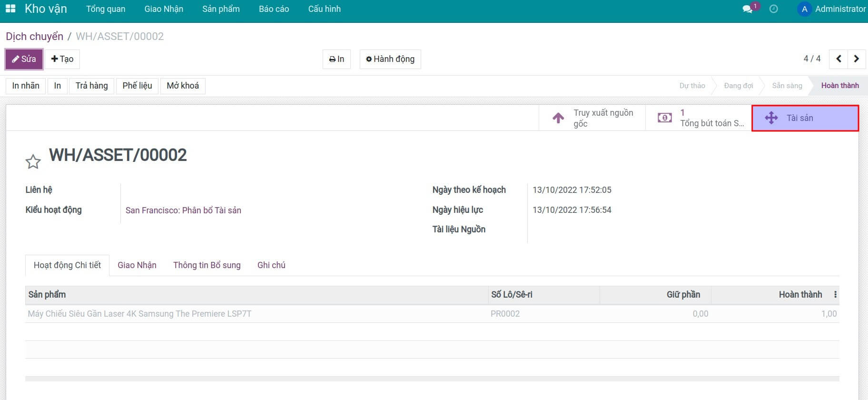The height and width of the screenshot is (400, 868).
Task: Toggle the favorite star for WH/ASSET/00002
Action: tap(33, 162)
